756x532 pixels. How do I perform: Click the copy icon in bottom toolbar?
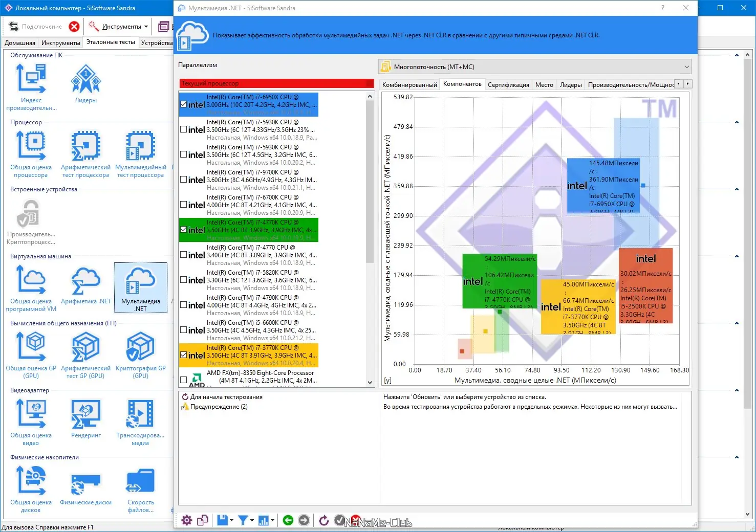203,520
